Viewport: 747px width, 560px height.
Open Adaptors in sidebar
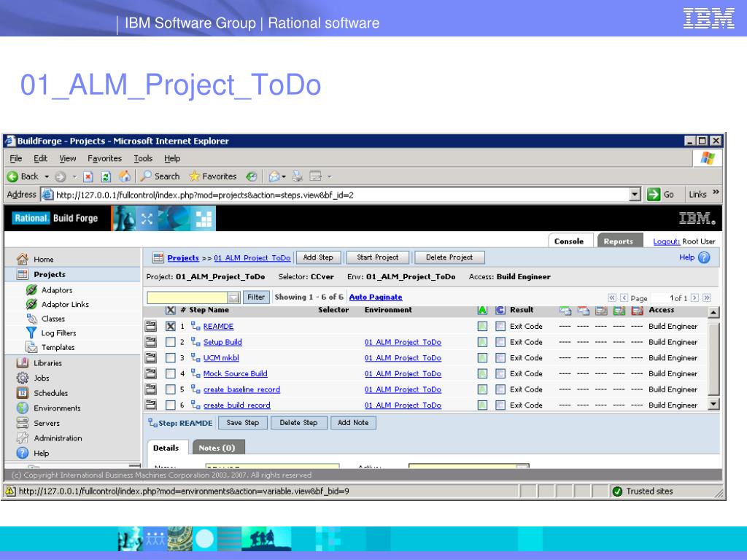[x=57, y=290]
